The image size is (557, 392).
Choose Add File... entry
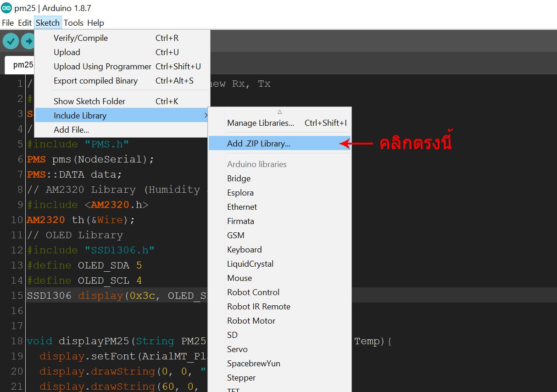(122, 130)
